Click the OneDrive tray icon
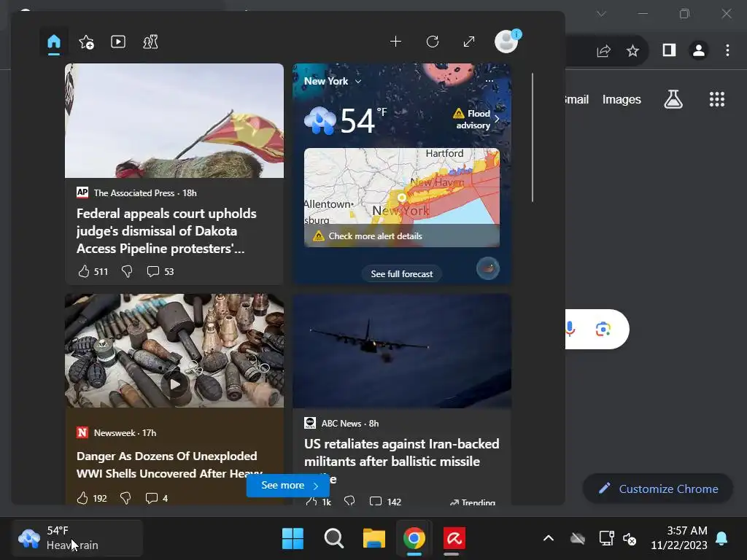Viewport: 747px width, 560px height. click(x=578, y=539)
